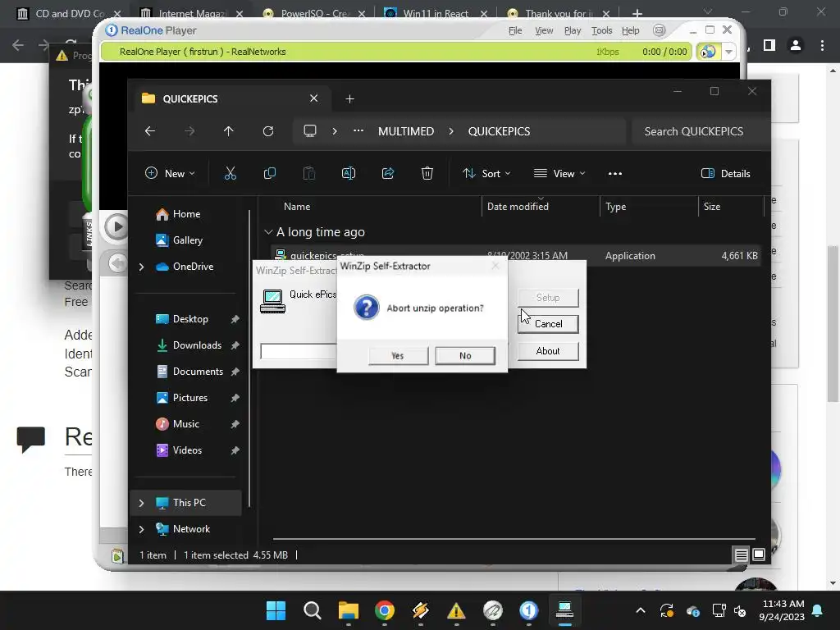Open taskbar Search

tap(313, 610)
